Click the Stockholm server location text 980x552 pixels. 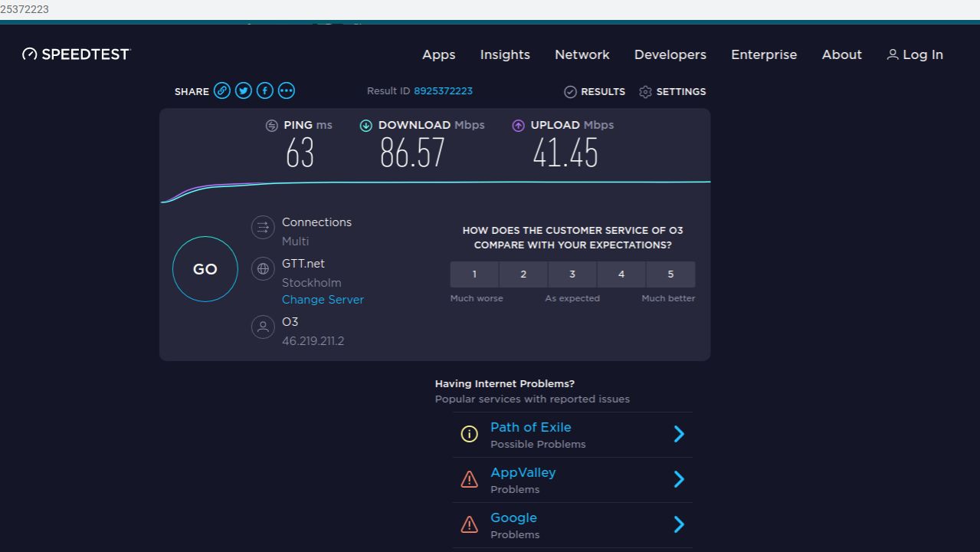311,282
